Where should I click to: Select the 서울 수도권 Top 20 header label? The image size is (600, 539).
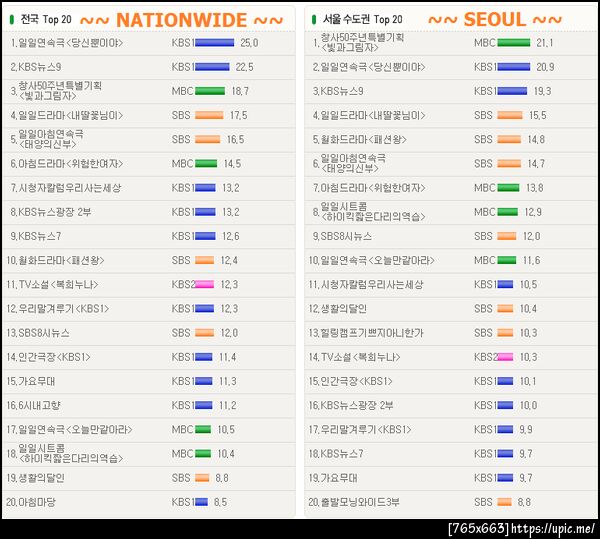[x=362, y=19]
